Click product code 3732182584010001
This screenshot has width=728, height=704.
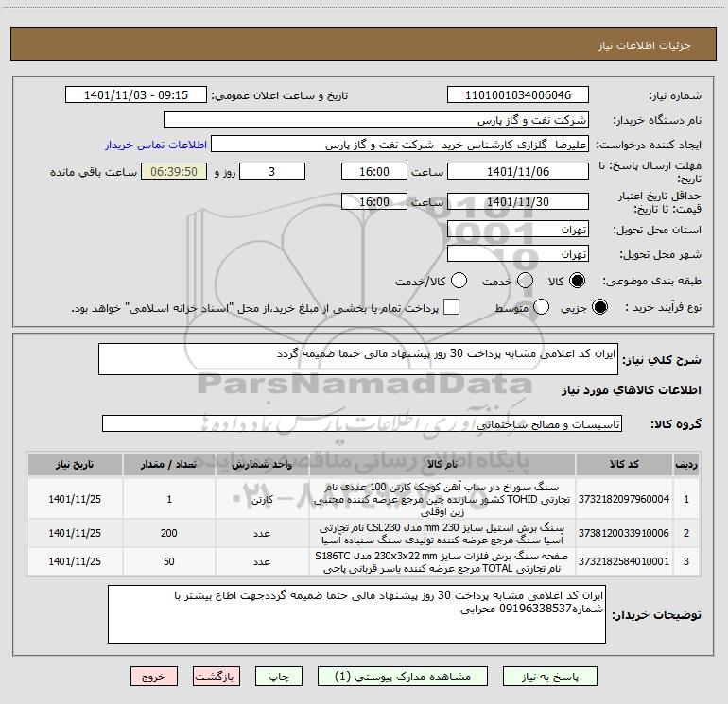624,561
